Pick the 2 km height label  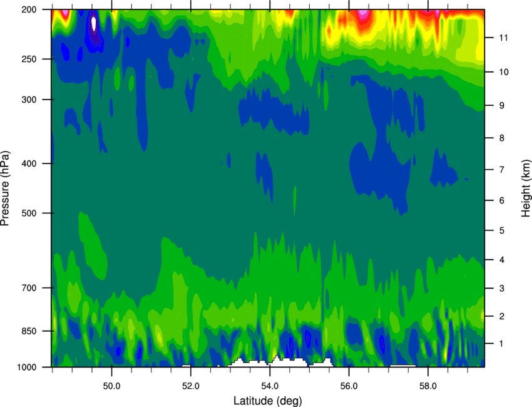(x=501, y=316)
